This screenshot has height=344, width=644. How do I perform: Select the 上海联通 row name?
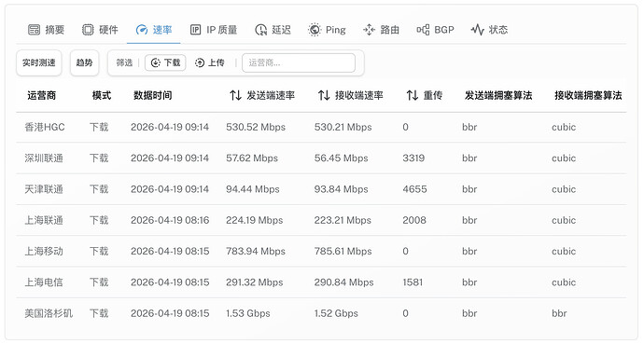pyautogui.click(x=44, y=220)
